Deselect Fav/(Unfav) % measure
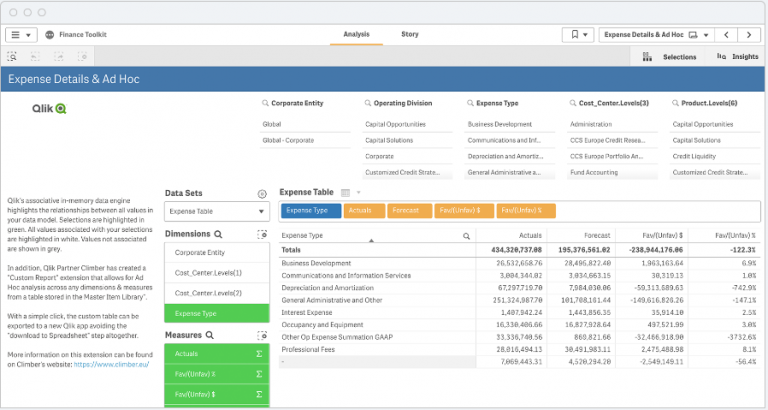The height and width of the screenshot is (410, 768). 217,374
